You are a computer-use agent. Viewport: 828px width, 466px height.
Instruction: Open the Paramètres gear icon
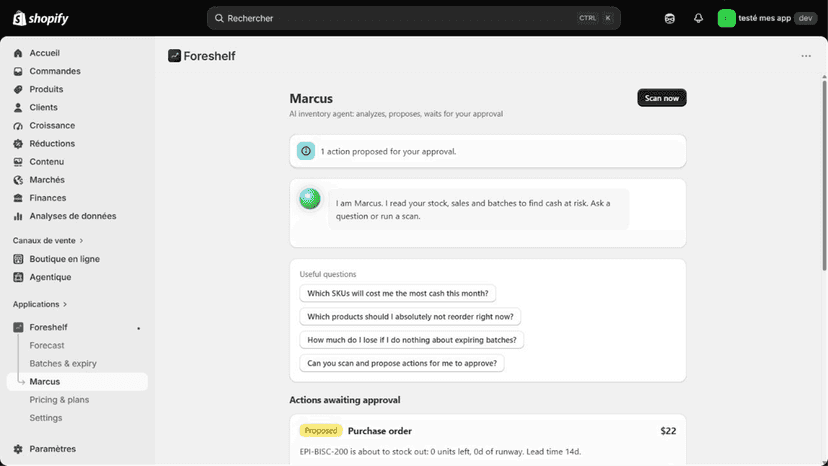click(18, 449)
